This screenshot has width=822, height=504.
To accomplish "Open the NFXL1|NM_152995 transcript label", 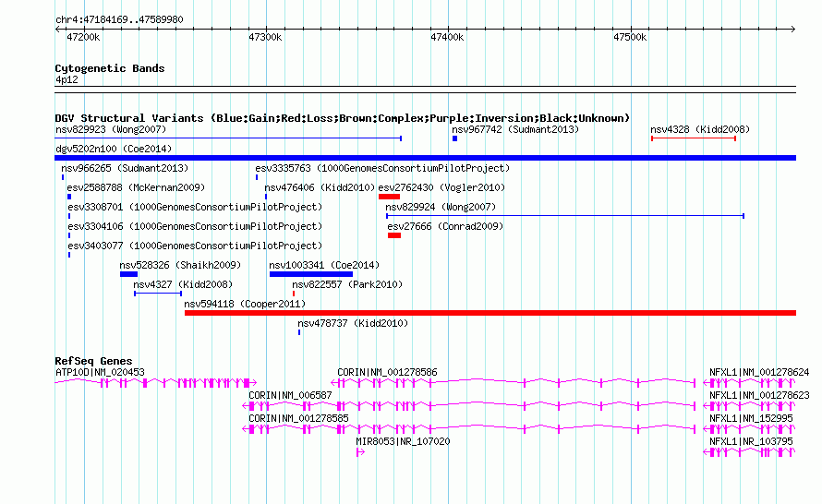I will pos(751,418).
